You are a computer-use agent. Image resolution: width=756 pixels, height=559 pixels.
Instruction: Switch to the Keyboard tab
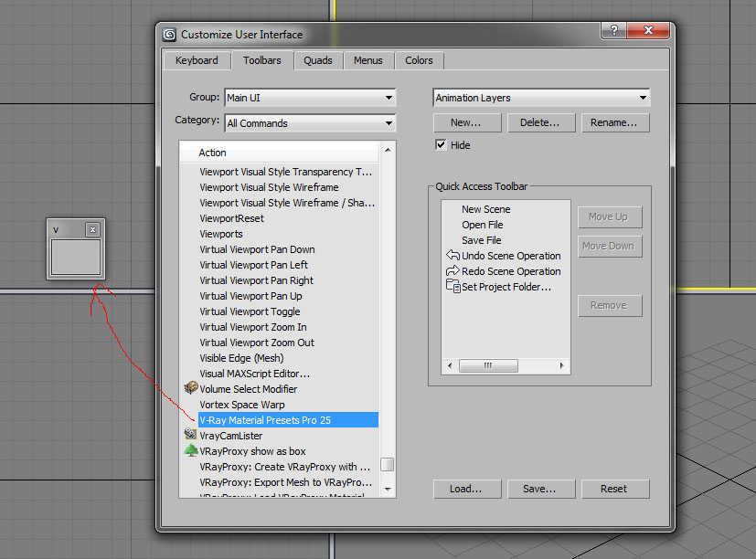pyautogui.click(x=197, y=60)
